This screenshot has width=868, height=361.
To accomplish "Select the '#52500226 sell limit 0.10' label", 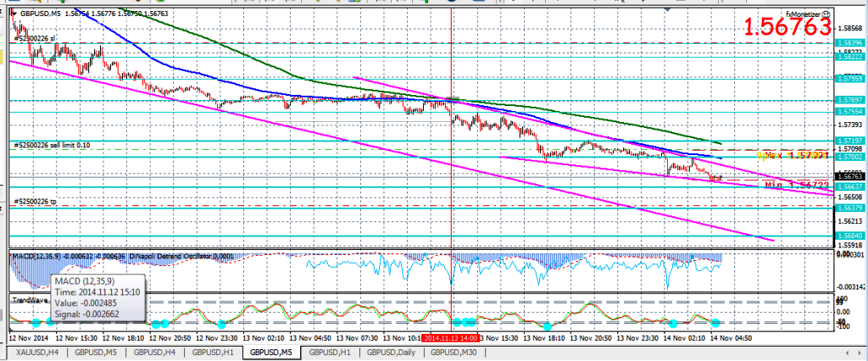I will point(52,145).
